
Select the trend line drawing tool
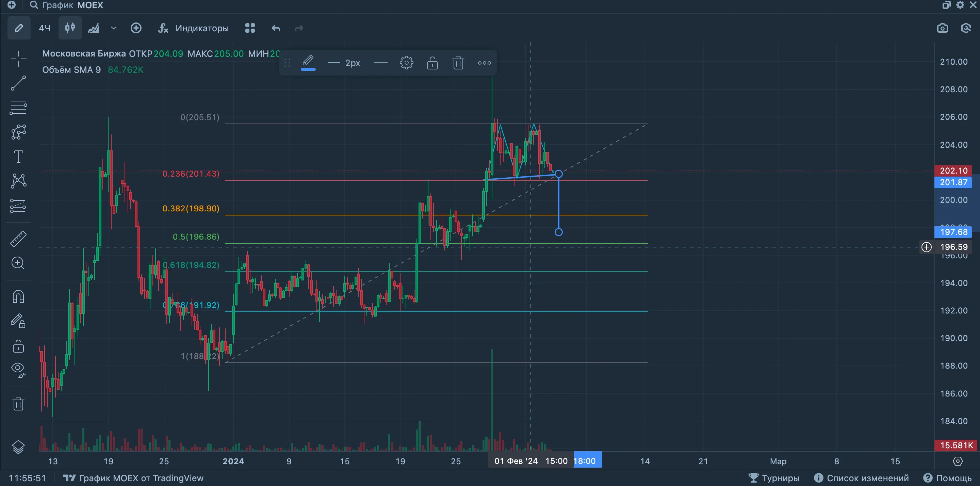[x=18, y=83]
